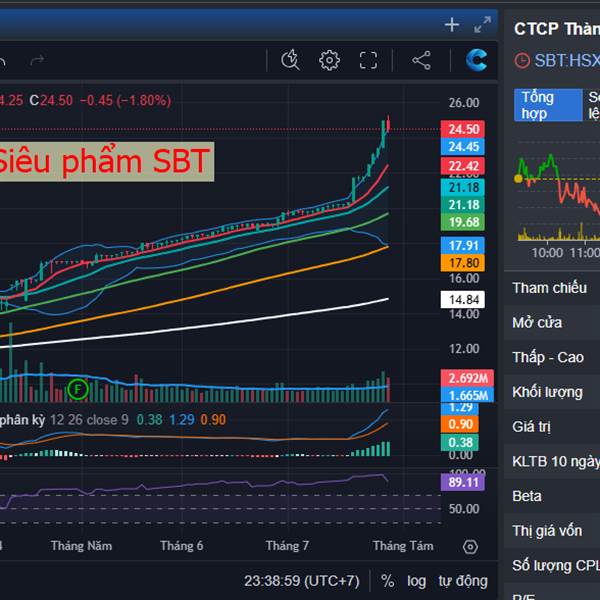Click the CTCP company name heading

557,29
